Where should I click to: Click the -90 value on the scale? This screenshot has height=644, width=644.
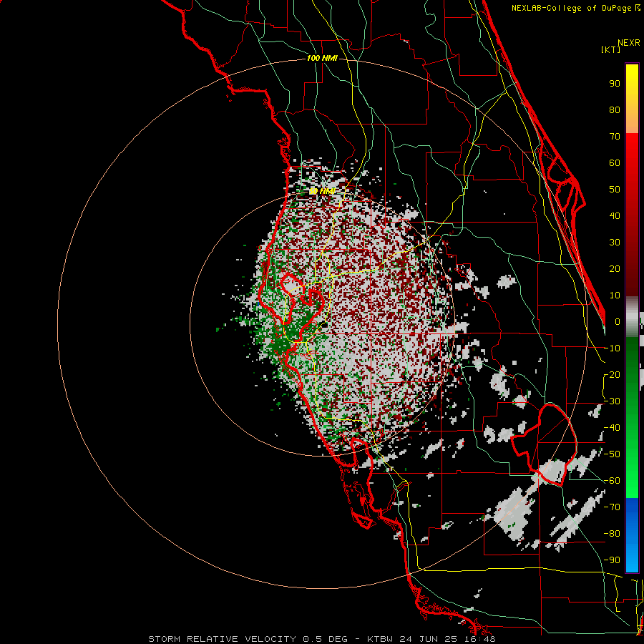[612, 560]
